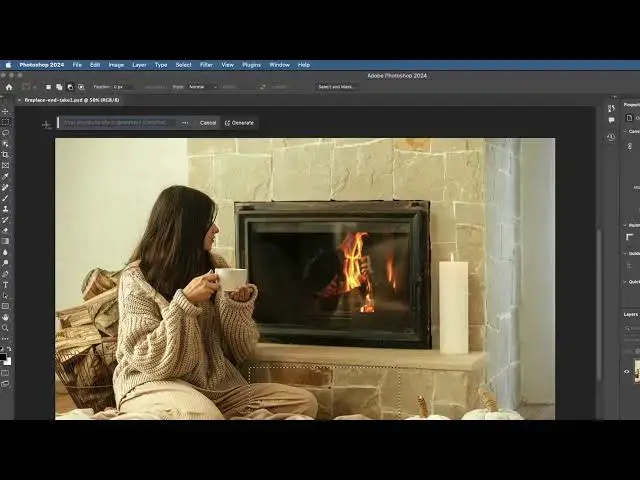This screenshot has height=480, width=640.
Task: Switch to the fireplace-end-take1.psd document tab
Action: [72, 100]
